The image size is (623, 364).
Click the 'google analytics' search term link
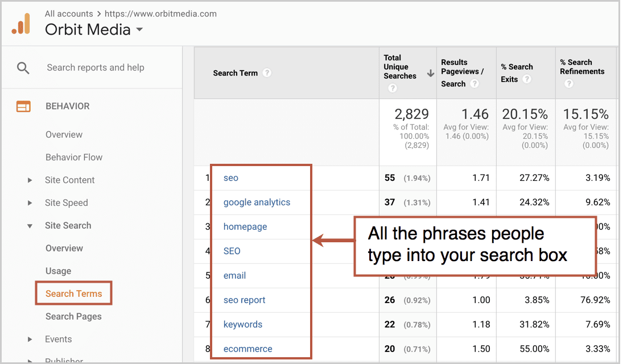pos(257,202)
